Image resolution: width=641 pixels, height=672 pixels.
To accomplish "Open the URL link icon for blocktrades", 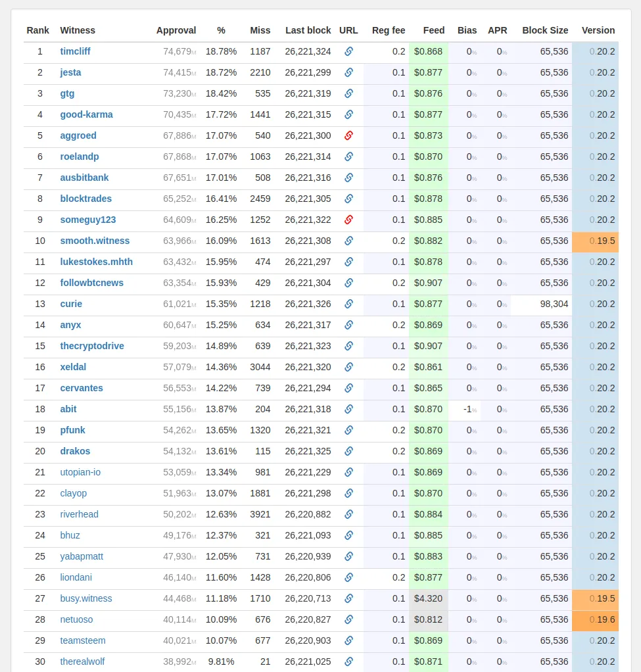I will pyautogui.click(x=349, y=199).
